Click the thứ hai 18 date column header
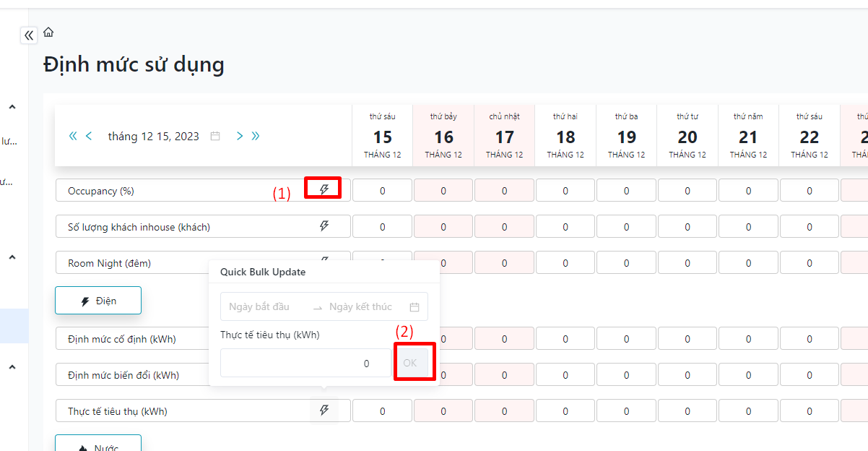This screenshot has height=451, width=868. pyautogui.click(x=565, y=135)
